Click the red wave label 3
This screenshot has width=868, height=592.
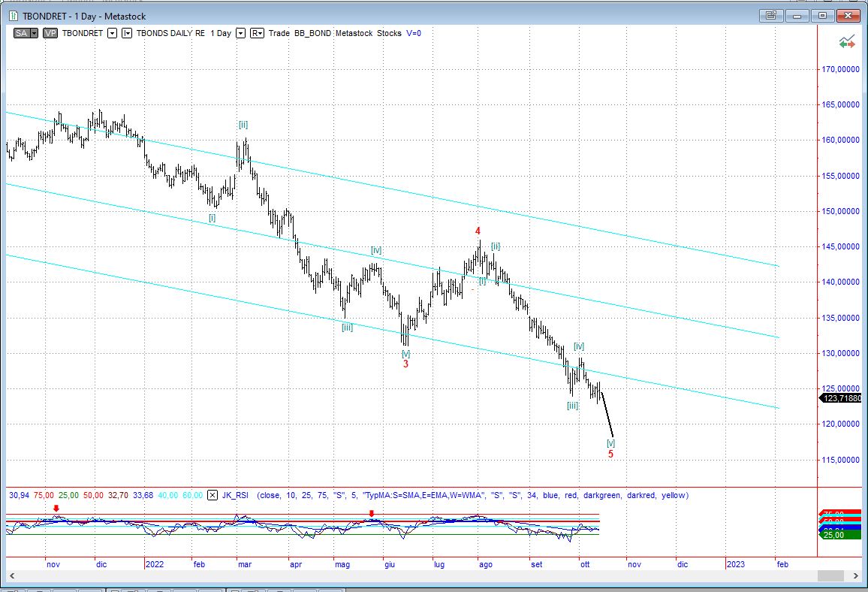405,364
